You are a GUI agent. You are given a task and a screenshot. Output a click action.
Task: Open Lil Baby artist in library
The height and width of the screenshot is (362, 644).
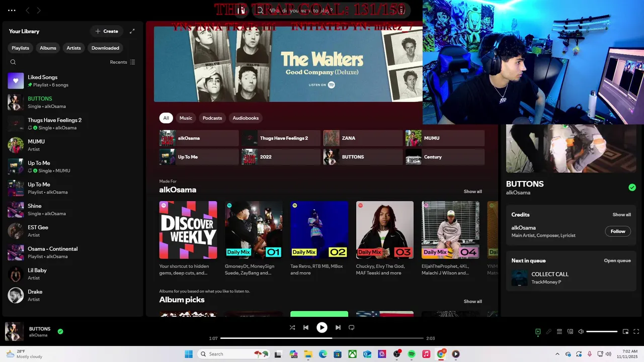pos(73,274)
